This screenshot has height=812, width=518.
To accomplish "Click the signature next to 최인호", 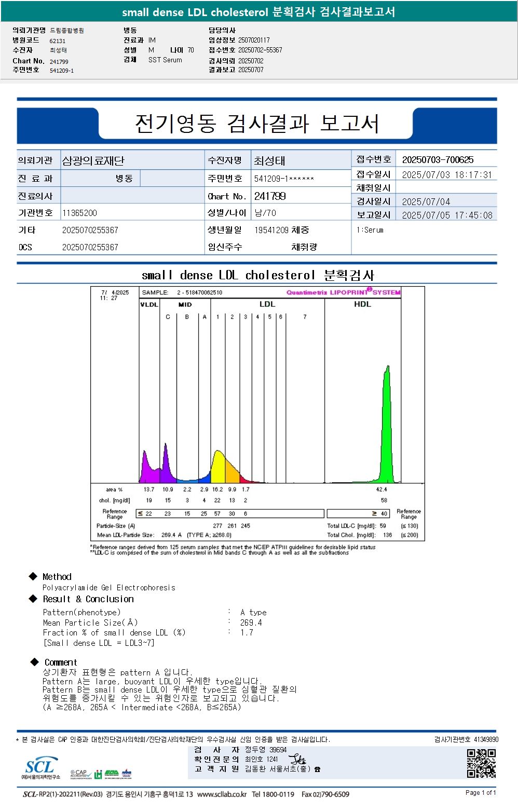I will pos(297,760).
